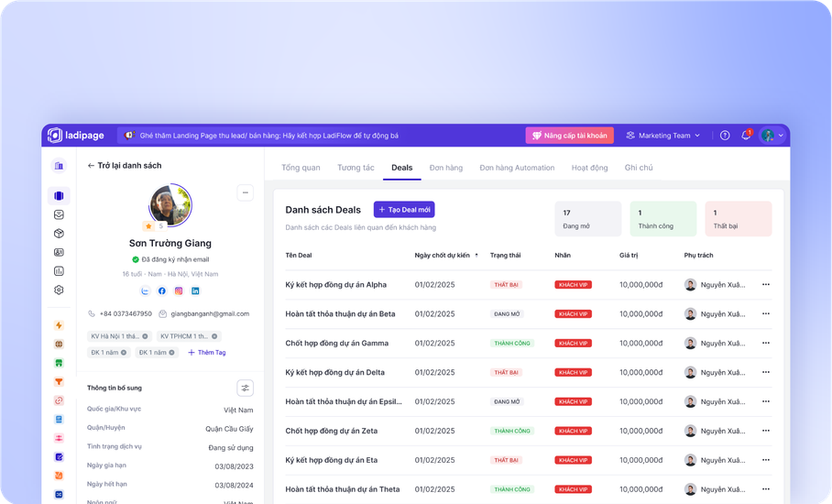Image resolution: width=832 pixels, height=504 pixels.
Task: Open the notifications bell icon
Action: [x=746, y=136]
